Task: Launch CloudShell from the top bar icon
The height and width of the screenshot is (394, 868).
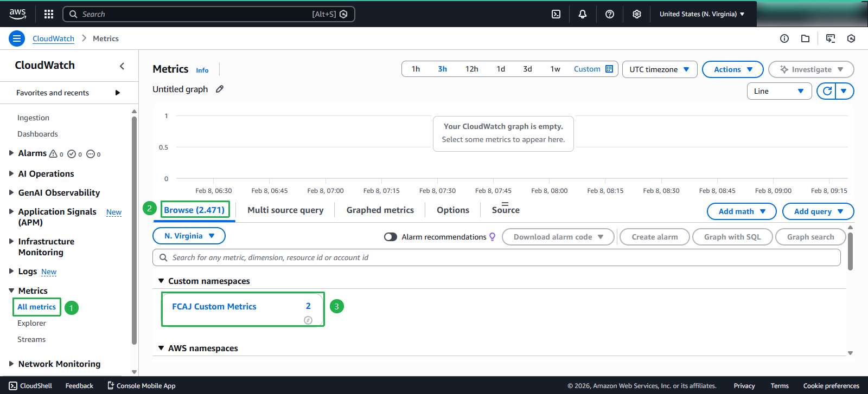Action: 556,14
